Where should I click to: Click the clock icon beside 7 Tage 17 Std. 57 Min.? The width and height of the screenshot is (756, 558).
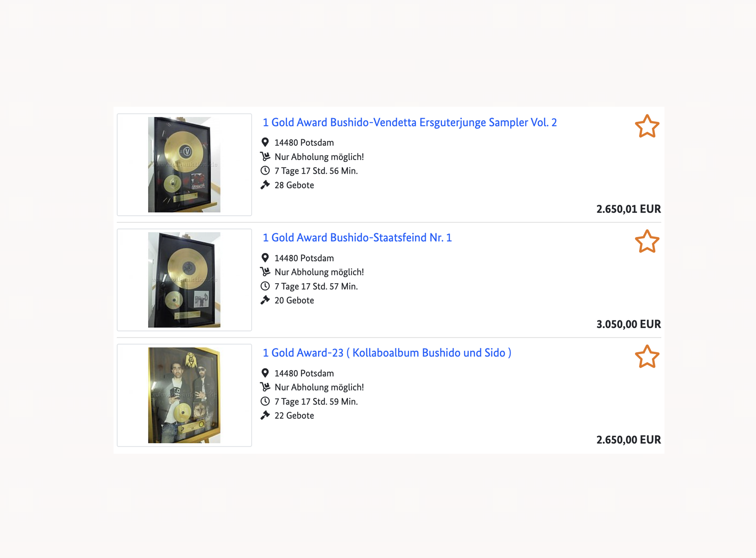(x=265, y=286)
